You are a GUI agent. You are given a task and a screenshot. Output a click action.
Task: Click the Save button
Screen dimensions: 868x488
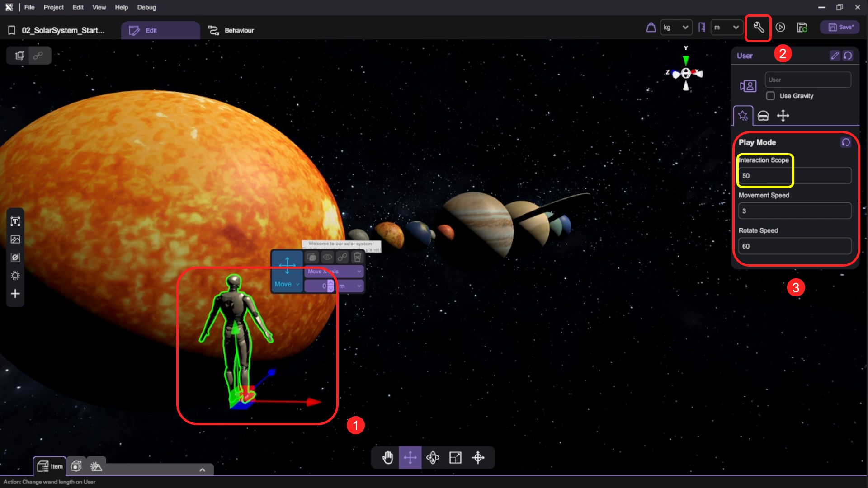840,28
